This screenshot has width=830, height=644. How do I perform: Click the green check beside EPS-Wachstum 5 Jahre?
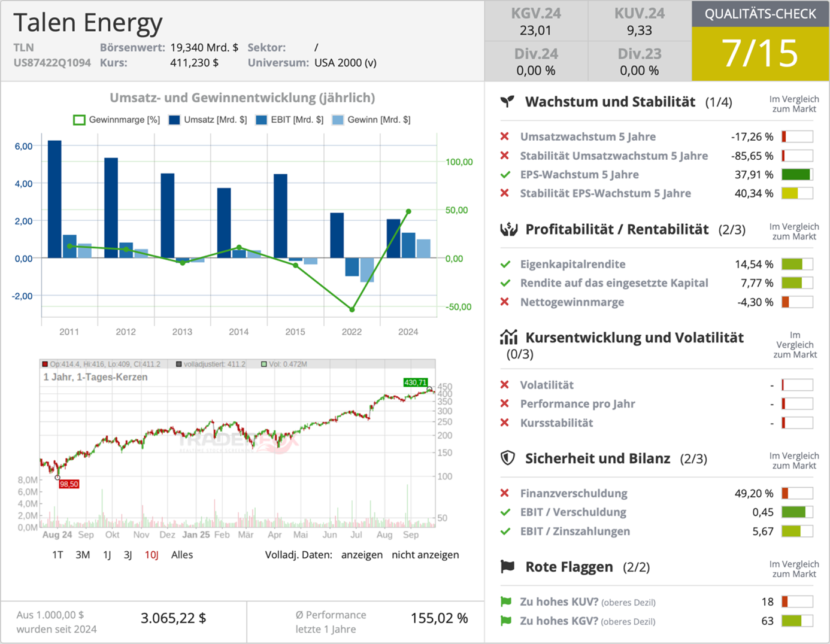[x=505, y=175]
